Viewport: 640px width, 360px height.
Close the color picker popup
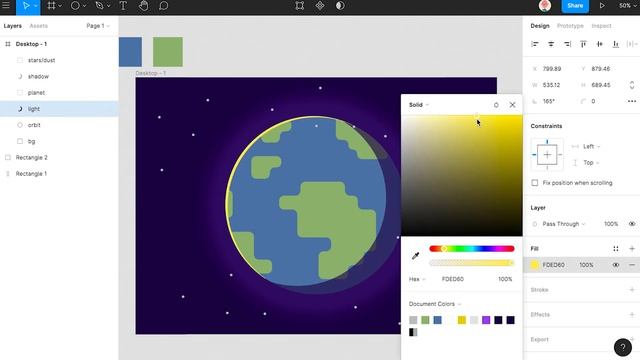(x=513, y=105)
